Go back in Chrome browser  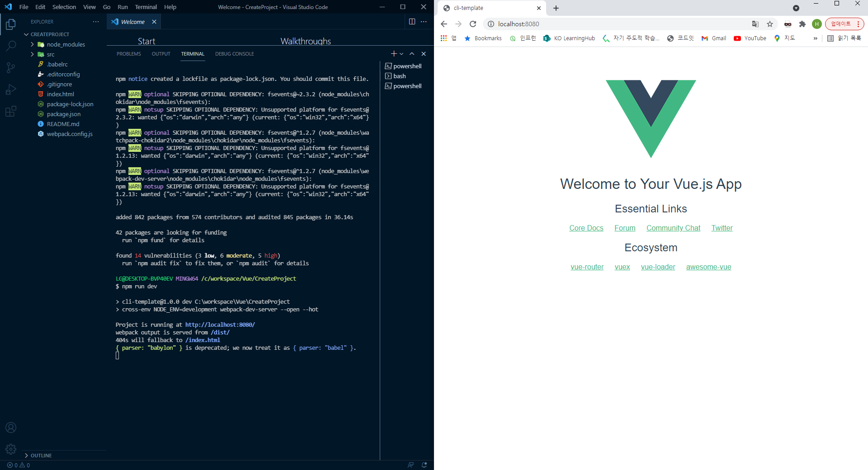pos(444,24)
